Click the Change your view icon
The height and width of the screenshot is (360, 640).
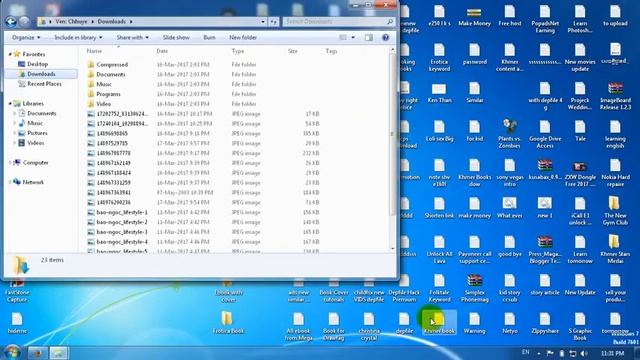343,38
